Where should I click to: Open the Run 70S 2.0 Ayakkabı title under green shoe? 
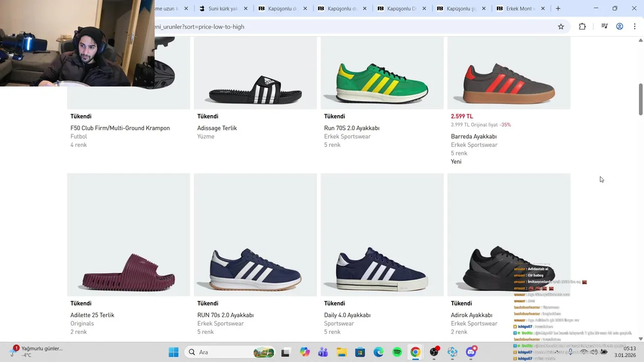coord(352,128)
